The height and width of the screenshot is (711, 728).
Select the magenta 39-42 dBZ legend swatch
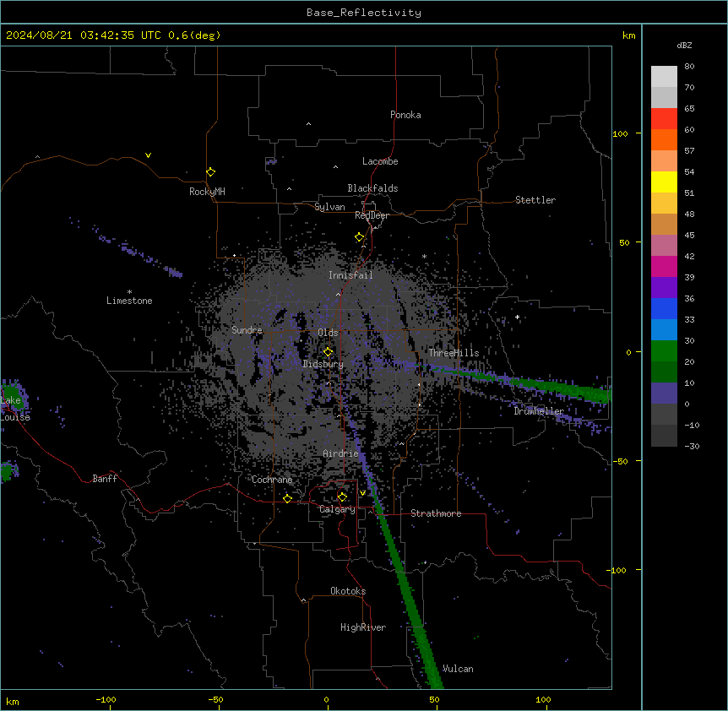coord(664,266)
